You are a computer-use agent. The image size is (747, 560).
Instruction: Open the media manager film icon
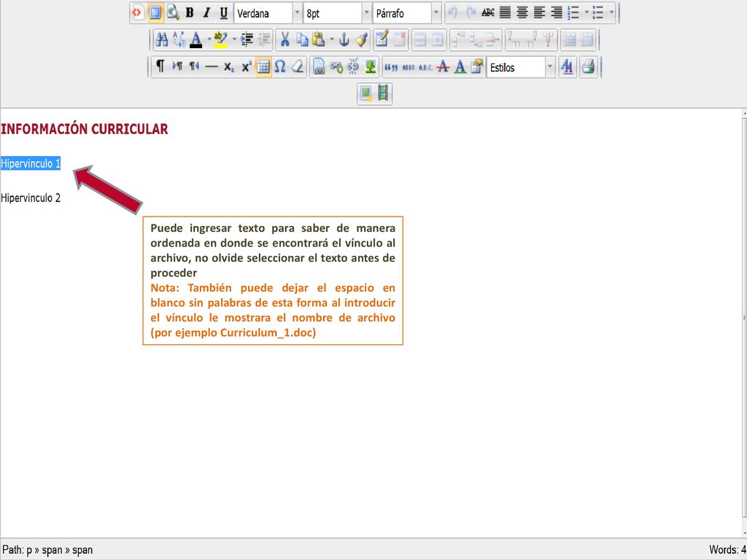click(x=383, y=93)
